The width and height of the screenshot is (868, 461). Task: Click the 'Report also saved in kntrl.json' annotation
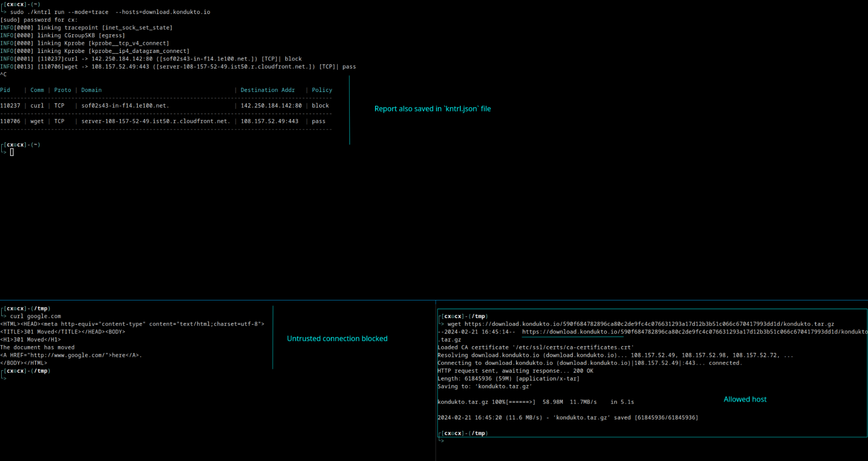click(x=432, y=109)
